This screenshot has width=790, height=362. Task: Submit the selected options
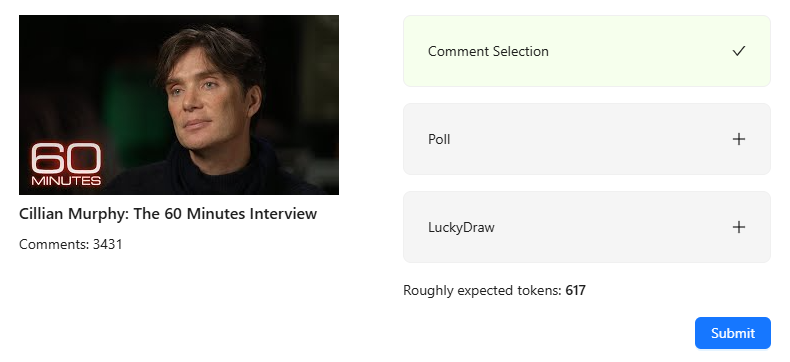coord(733,333)
